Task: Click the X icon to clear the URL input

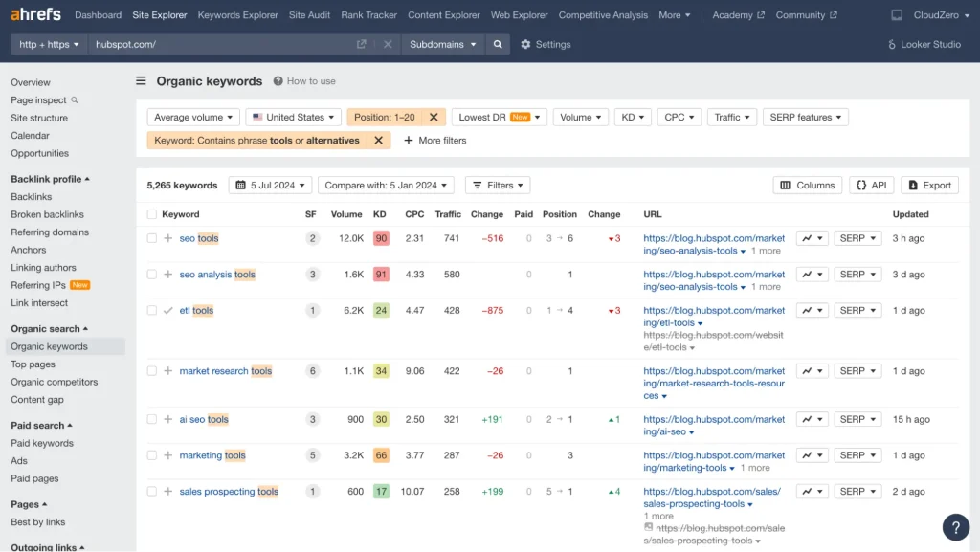Action: click(x=387, y=44)
